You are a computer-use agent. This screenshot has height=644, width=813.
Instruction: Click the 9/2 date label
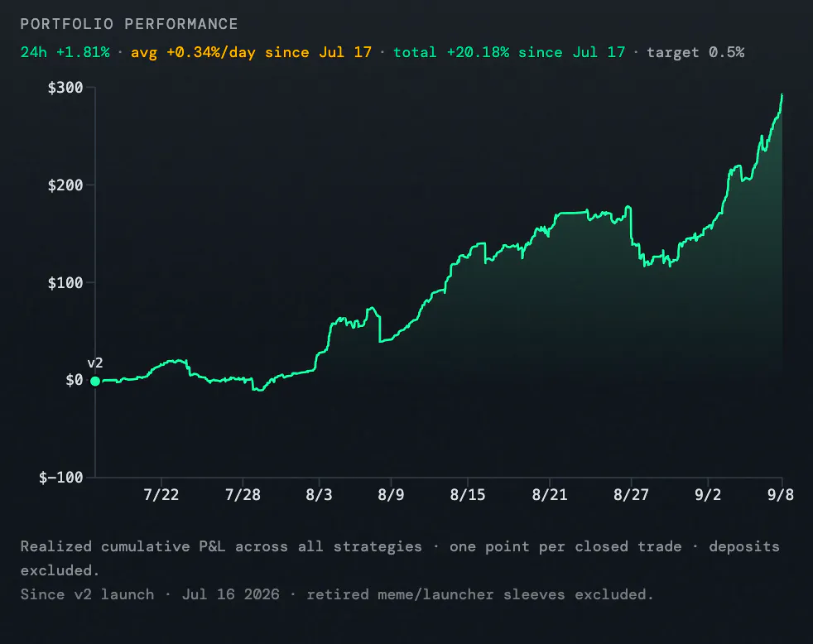[x=708, y=495]
